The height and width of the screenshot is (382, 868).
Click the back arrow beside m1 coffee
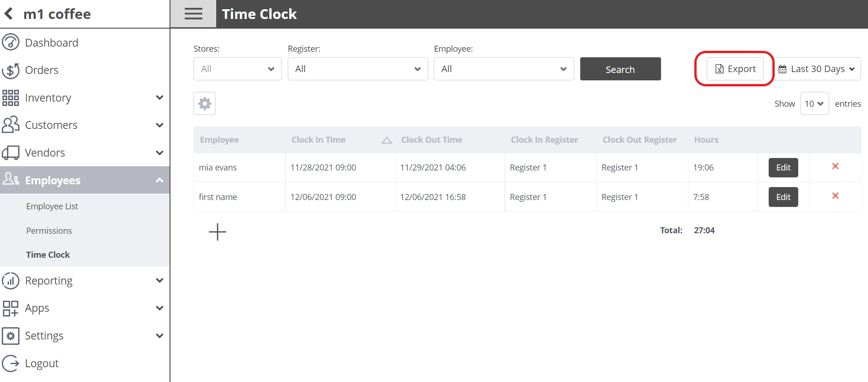click(9, 14)
